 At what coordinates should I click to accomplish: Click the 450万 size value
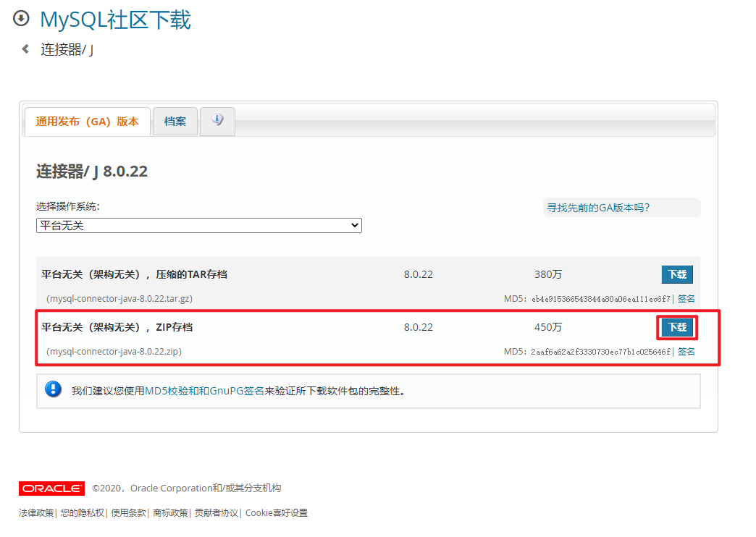pyautogui.click(x=548, y=327)
